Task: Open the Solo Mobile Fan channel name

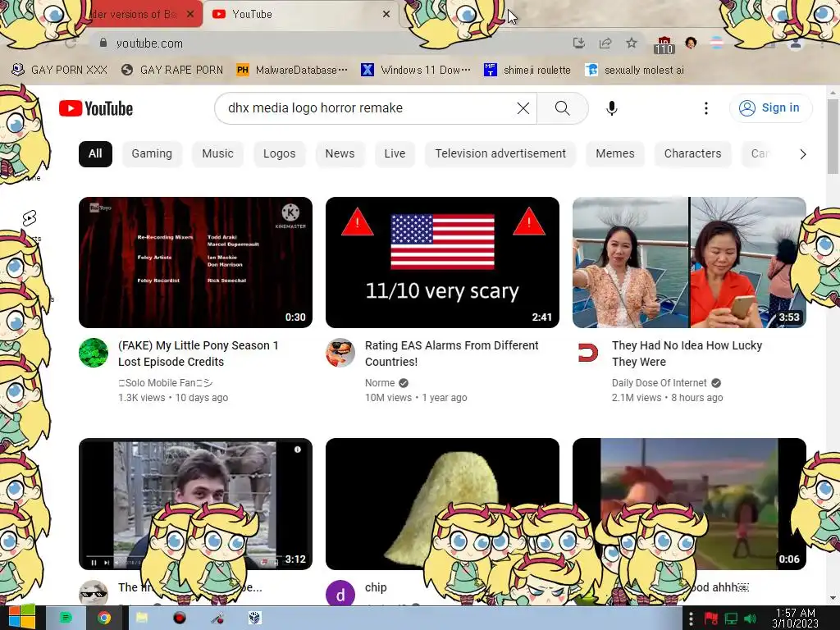Action: point(166,383)
